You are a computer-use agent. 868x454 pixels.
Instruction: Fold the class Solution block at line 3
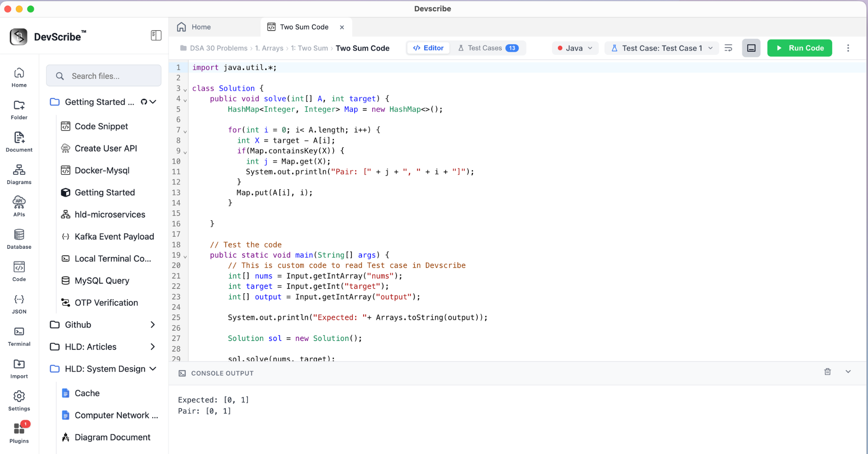coord(185,90)
